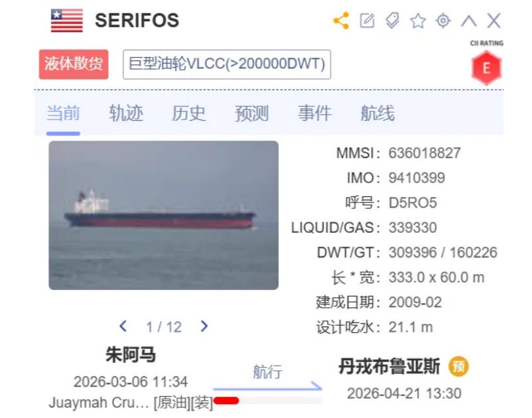Click the red CII rating E badge
Screen dimensions: 532x418
pyautogui.click(x=486, y=68)
